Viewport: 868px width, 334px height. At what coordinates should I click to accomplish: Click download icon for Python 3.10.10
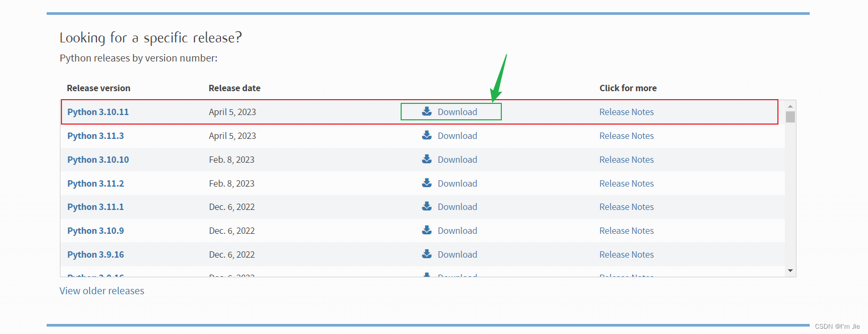(427, 159)
